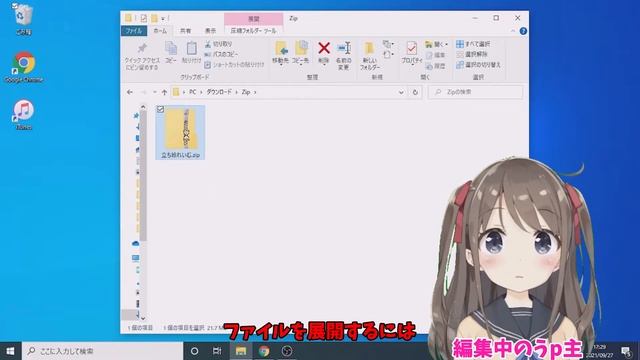Click properties icon in quick access toolbar

pos(144,18)
